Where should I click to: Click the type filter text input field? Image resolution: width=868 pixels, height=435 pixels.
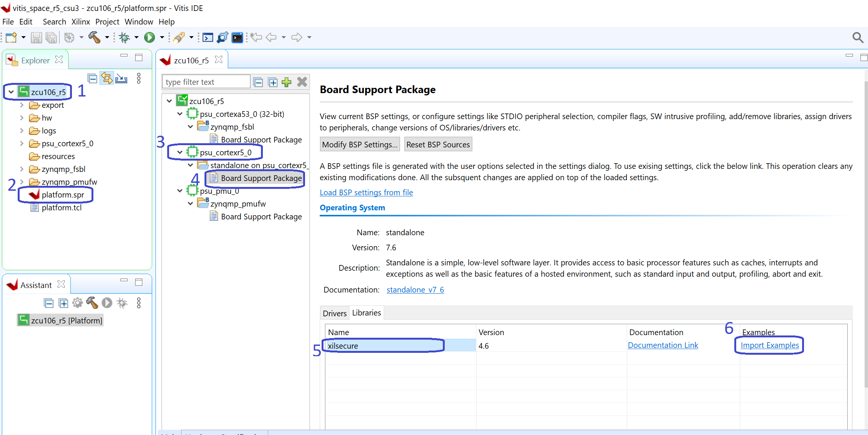pos(206,82)
